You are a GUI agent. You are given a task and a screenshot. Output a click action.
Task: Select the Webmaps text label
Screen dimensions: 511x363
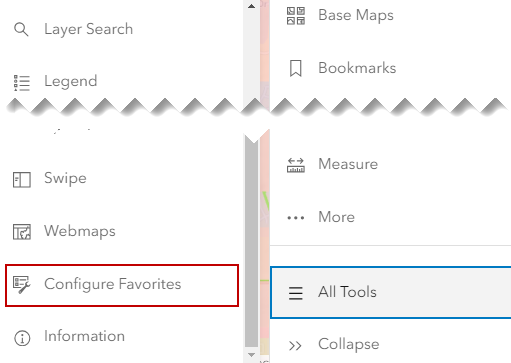pyautogui.click(x=80, y=231)
